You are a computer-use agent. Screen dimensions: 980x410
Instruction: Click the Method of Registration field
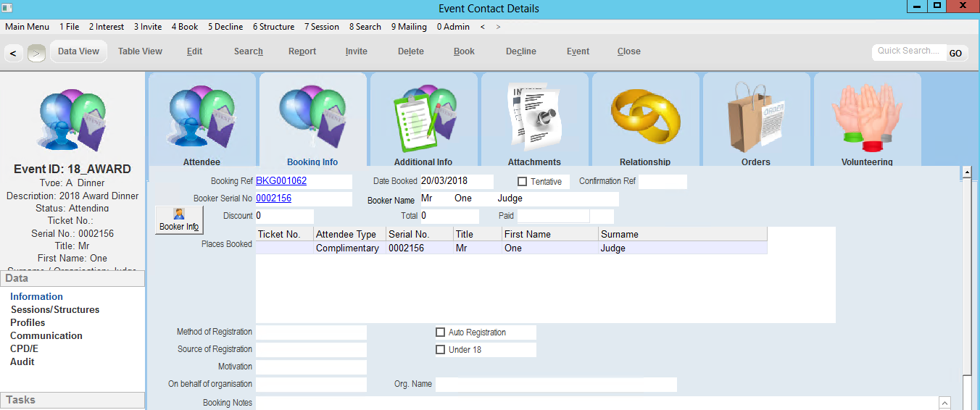[311, 332]
